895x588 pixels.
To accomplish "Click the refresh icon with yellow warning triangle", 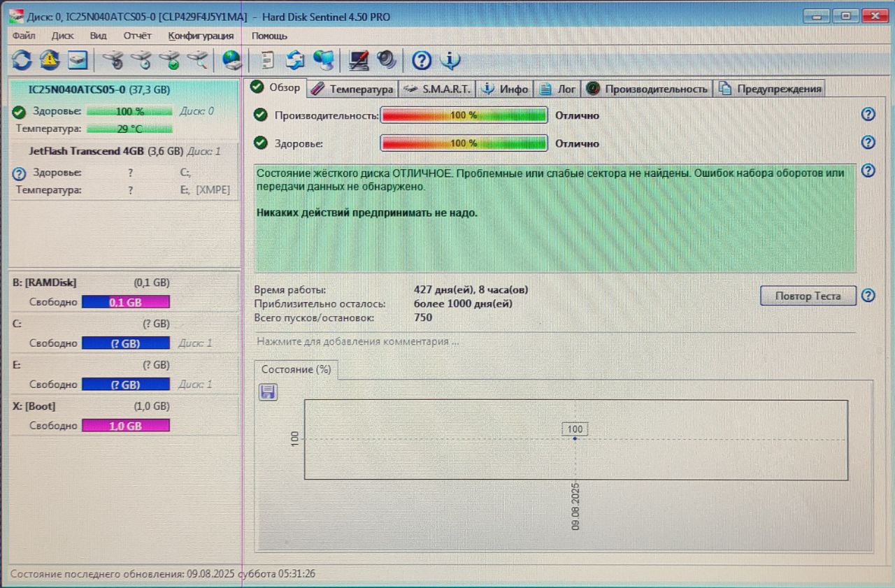I will click(x=49, y=61).
